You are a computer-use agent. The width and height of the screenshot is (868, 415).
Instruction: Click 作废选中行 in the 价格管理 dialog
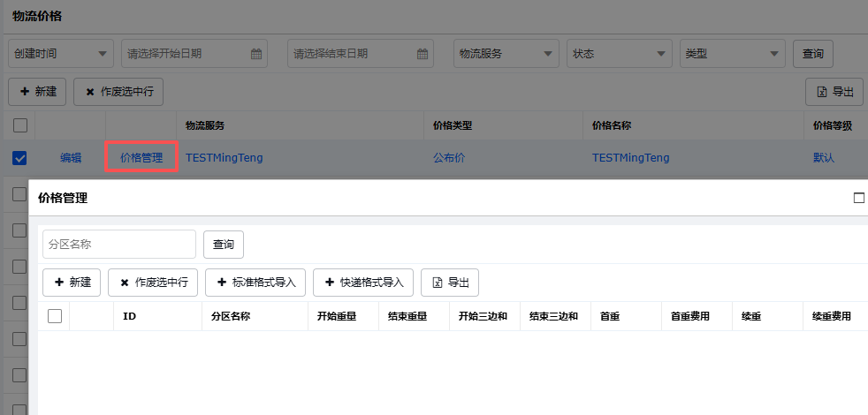point(153,283)
